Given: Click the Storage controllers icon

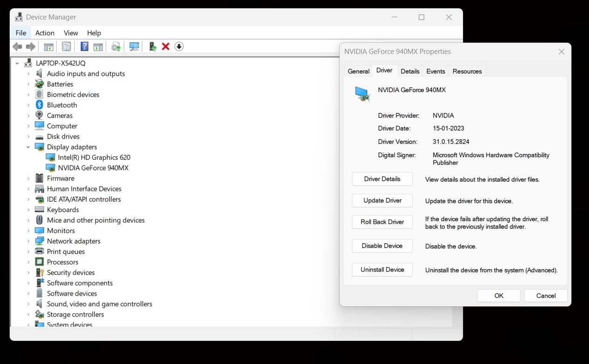Looking at the screenshot, I should [x=40, y=314].
